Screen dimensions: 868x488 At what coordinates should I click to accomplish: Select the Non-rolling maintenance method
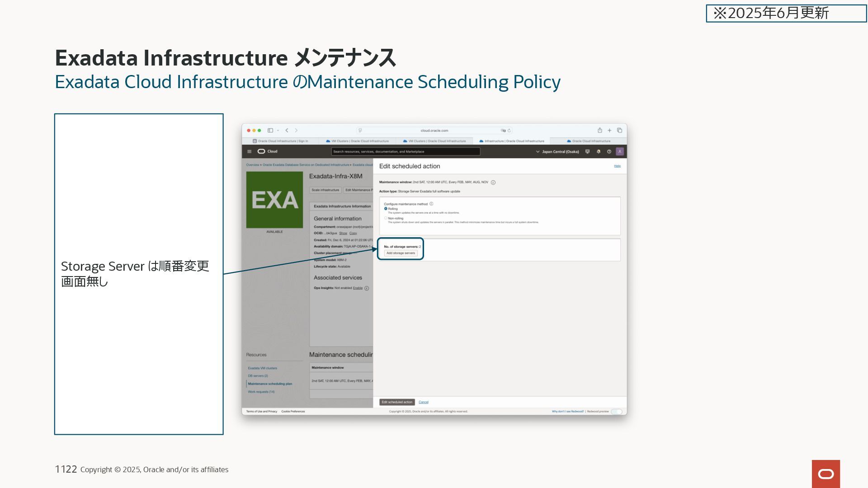point(386,218)
